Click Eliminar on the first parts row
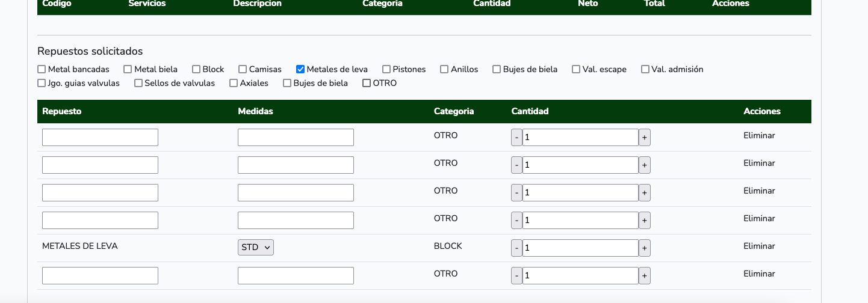Screen dimensions: 868x303 759,135
